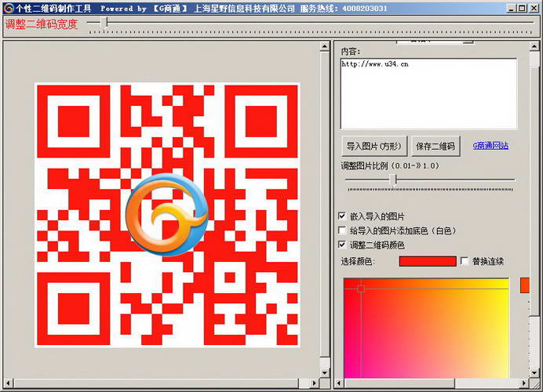The width and height of the screenshot is (543, 392).
Task: Click the 调整图片比例 label text
Action: [390, 165]
